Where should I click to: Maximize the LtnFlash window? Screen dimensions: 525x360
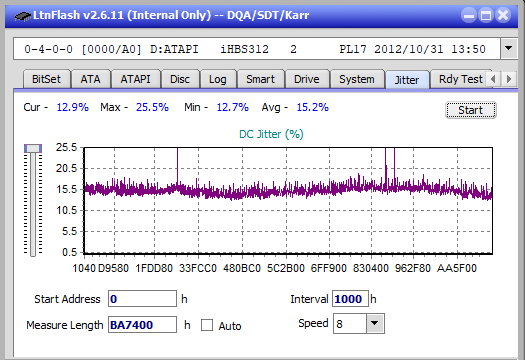[x=486, y=15]
